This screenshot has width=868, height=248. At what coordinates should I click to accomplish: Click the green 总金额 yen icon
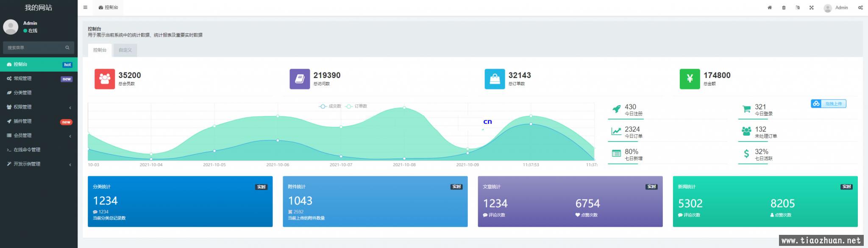click(x=690, y=79)
